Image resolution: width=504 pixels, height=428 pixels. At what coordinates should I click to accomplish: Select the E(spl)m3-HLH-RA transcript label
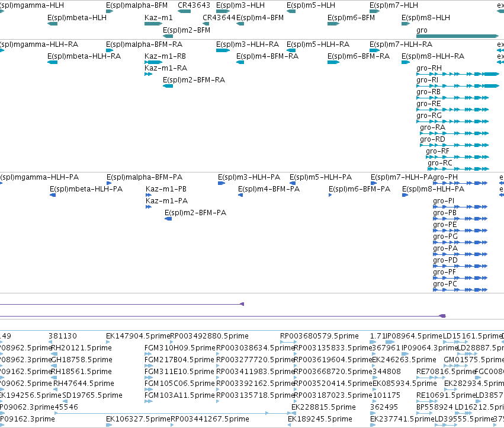[x=248, y=44]
